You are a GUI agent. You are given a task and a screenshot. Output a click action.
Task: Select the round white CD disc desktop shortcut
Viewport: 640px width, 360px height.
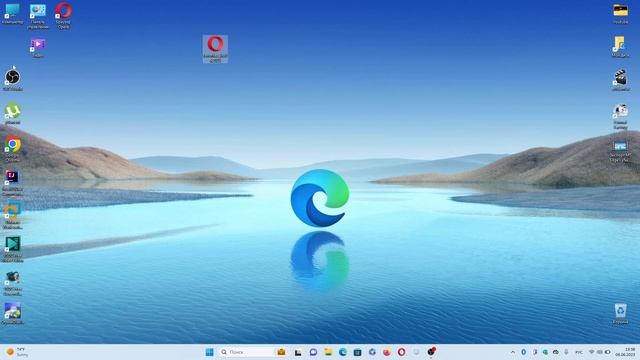(x=620, y=116)
